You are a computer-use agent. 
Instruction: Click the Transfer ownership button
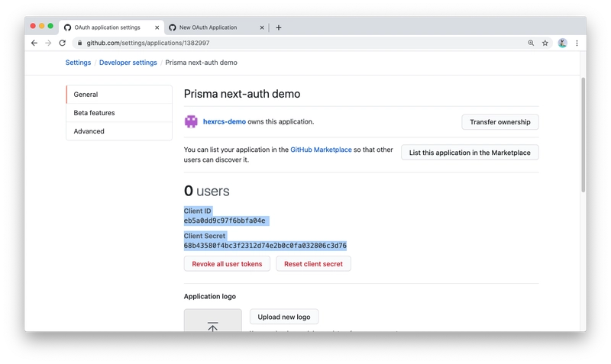pyautogui.click(x=500, y=122)
